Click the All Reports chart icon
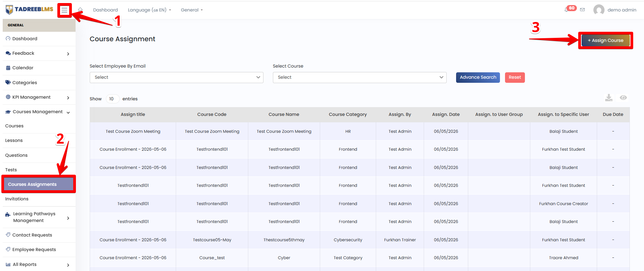 [8, 264]
